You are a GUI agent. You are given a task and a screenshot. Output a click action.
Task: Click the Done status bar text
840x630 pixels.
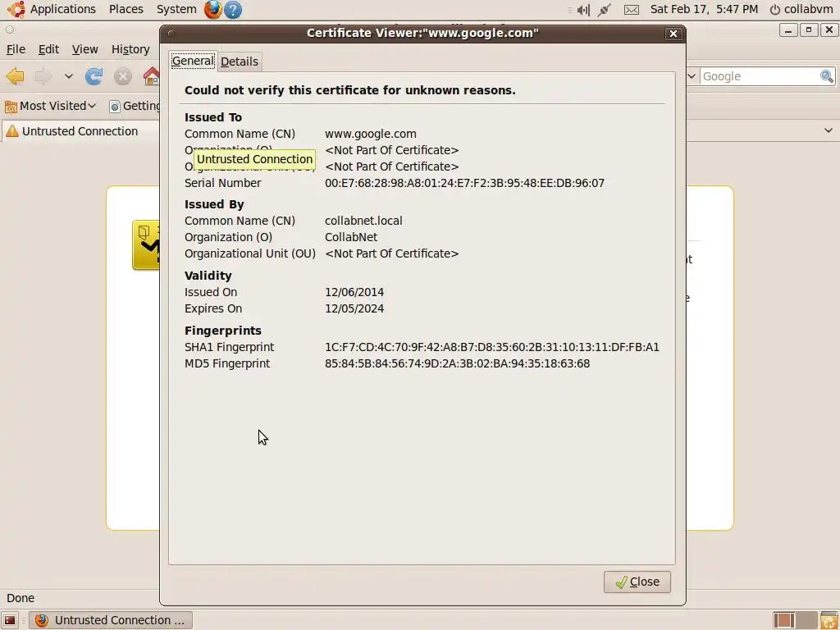coord(21,598)
